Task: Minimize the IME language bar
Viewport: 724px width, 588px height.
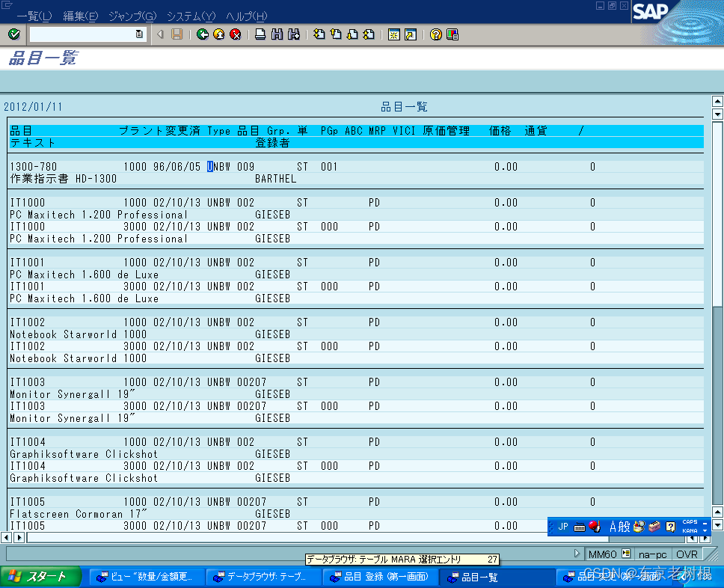Action: click(x=705, y=522)
